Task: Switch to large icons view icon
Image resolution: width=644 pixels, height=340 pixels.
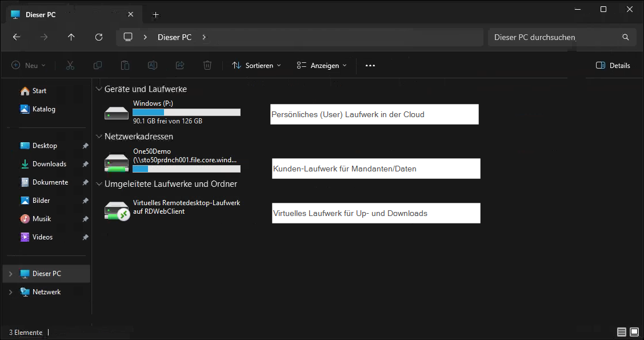Action: click(x=634, y=332)
